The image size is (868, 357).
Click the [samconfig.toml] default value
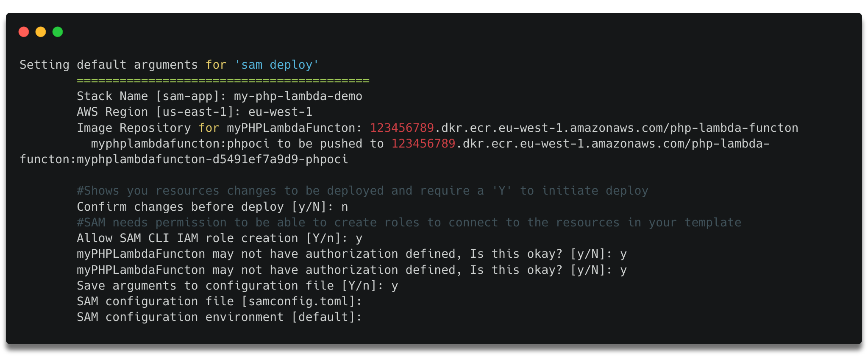298,301
